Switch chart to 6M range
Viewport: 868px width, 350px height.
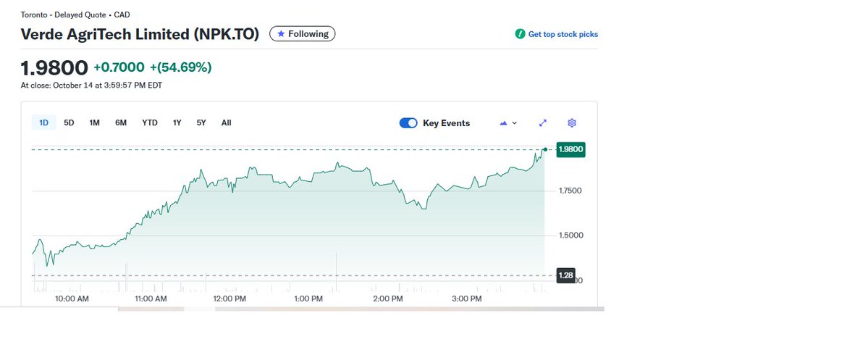tap(121, 123)
